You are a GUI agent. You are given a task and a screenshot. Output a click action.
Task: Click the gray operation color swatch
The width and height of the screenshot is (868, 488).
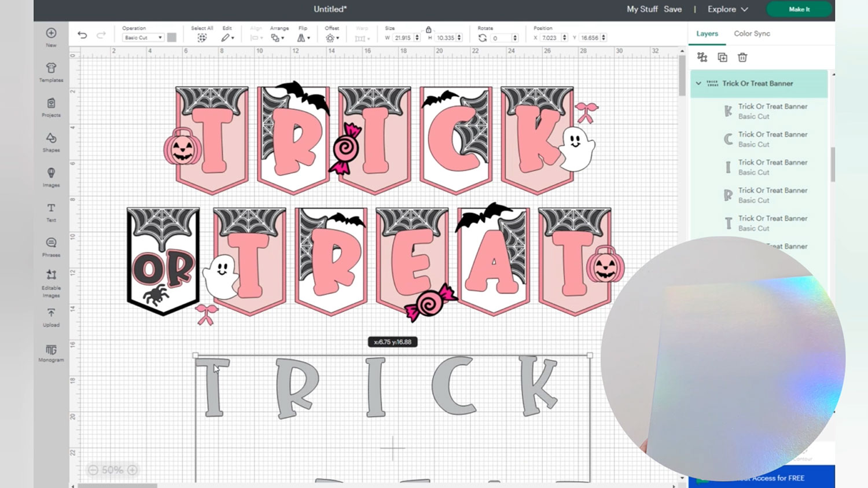coord(172,38)
